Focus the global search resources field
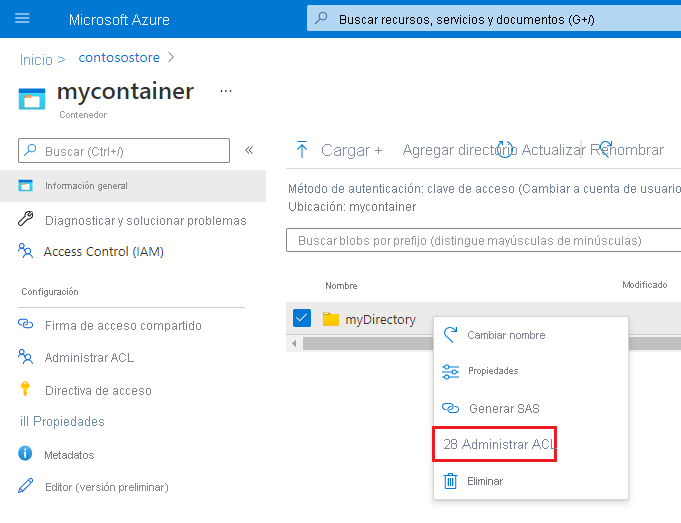The width and height of the screenshot is (681, 523). [x=494, y=19]
